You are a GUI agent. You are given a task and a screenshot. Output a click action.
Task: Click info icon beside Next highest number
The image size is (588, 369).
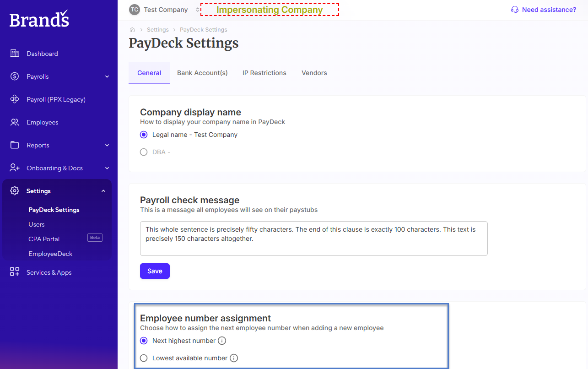[222, 341]
